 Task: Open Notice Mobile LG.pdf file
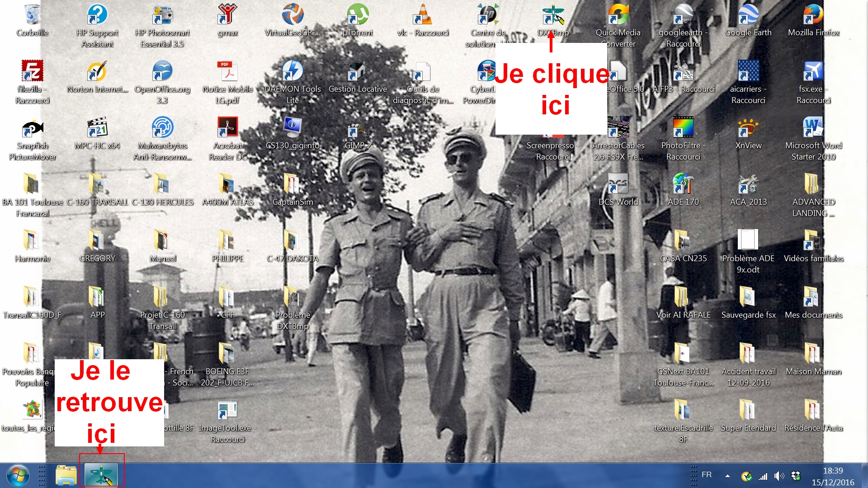(x=227, y=71)
